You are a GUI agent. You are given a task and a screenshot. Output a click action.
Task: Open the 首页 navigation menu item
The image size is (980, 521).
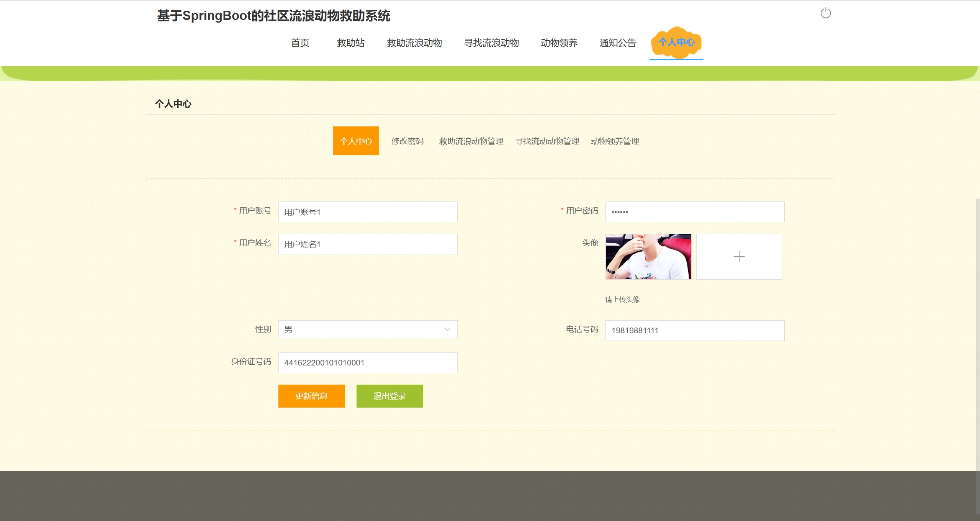click(300, 43)
